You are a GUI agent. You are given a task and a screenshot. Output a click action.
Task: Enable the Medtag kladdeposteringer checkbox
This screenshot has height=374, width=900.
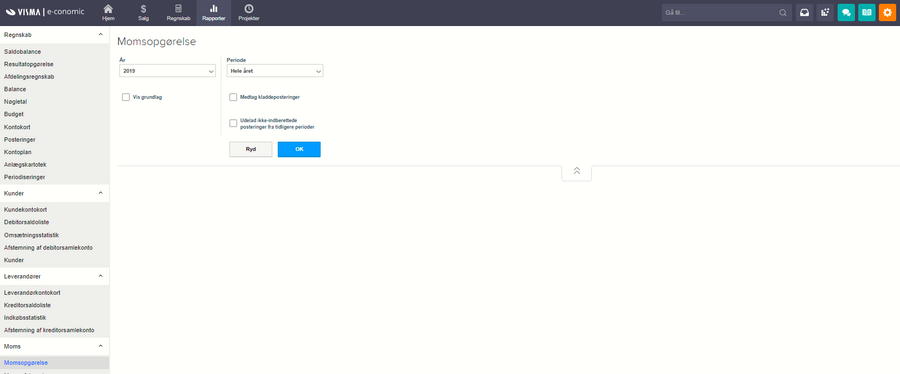[233, 98]
